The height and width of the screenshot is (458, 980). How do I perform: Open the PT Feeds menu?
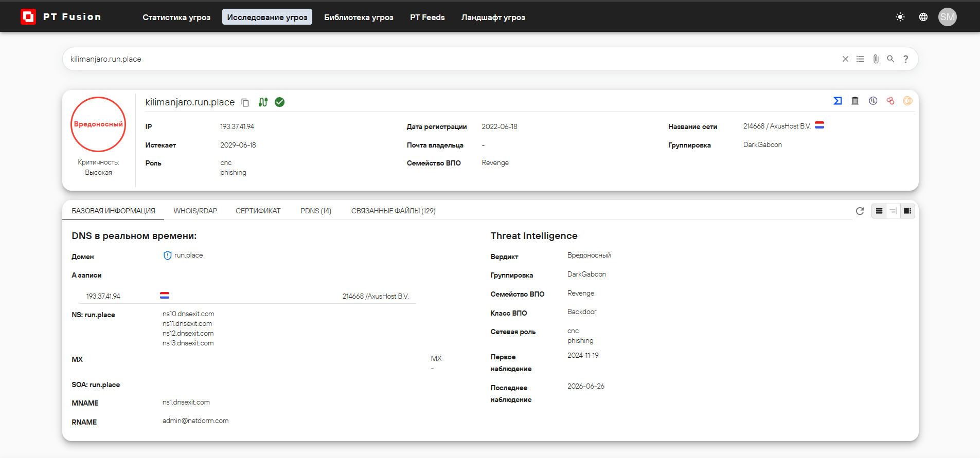point(427,17)
